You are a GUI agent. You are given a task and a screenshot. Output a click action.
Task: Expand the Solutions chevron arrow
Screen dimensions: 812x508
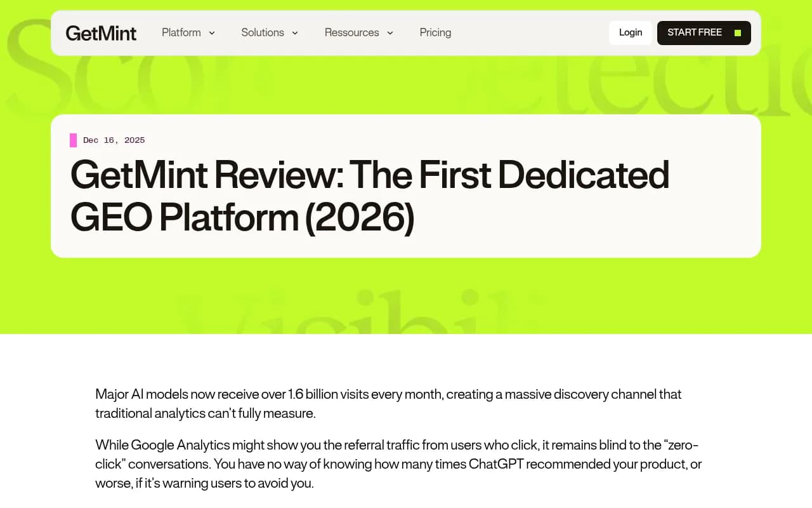[295, 33]
